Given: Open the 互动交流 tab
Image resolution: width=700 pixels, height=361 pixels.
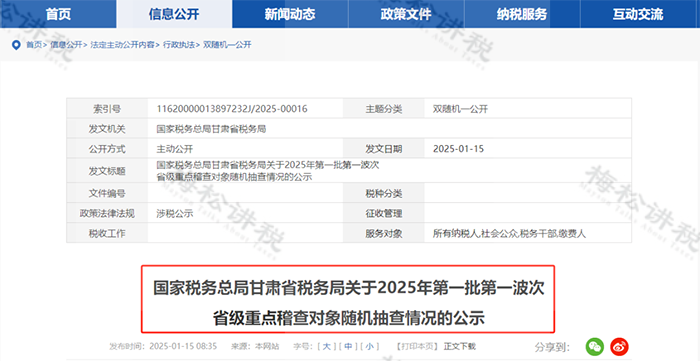Looking at the screenshot, I should 638,14.
